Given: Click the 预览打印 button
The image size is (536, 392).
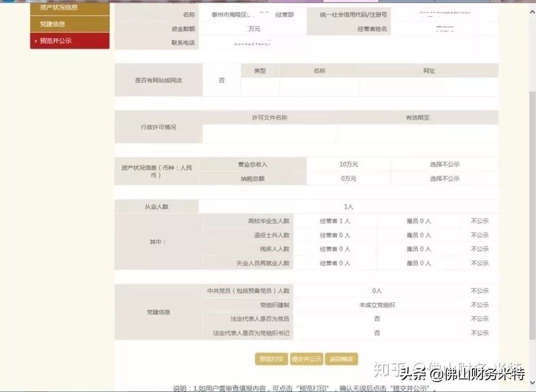Looking at the screenshot, I should click(x=270, y=359).
